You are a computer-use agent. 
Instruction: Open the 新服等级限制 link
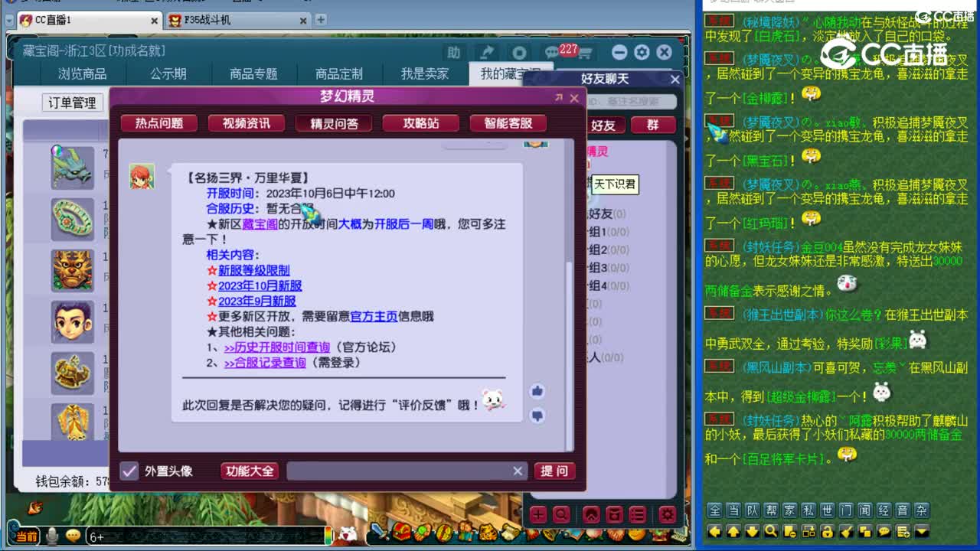254,270
